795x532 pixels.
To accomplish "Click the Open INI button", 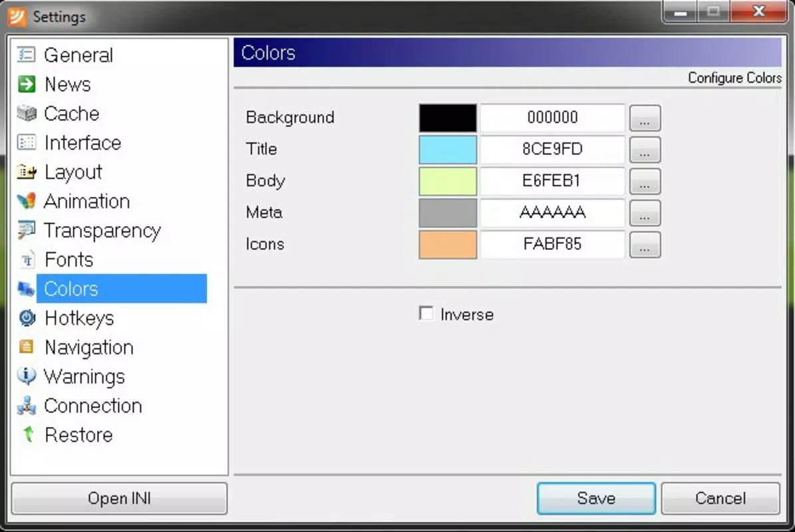I will tap(119, 498).
